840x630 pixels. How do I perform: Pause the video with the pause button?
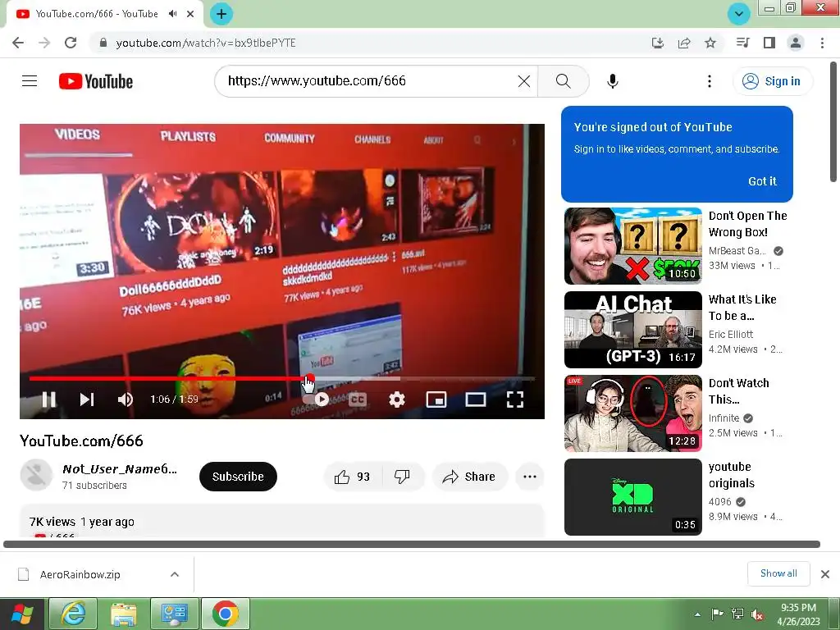click(48, 399)
